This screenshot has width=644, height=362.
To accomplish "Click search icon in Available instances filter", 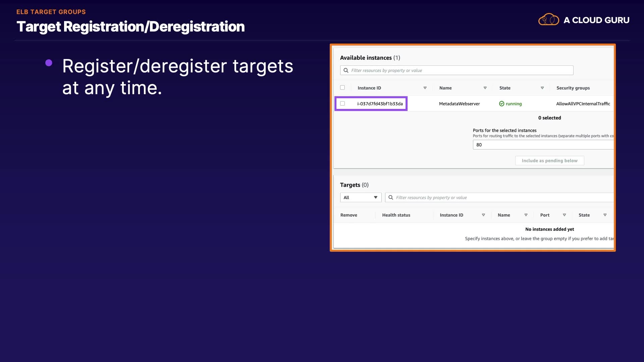I will 346,70.
